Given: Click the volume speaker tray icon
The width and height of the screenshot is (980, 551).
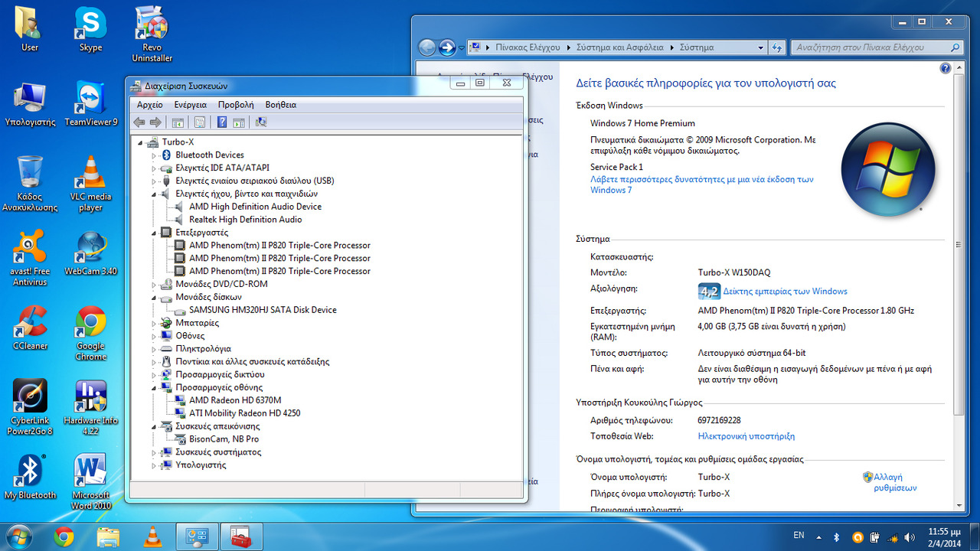Looking at the screenshot, I should pyautogui.click(x=910, y=537).
